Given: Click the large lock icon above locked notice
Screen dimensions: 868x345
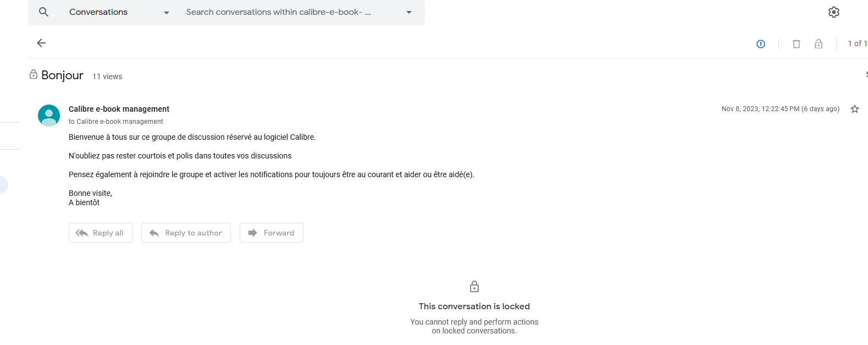Looking at the screenshot, I should point(474,287).
